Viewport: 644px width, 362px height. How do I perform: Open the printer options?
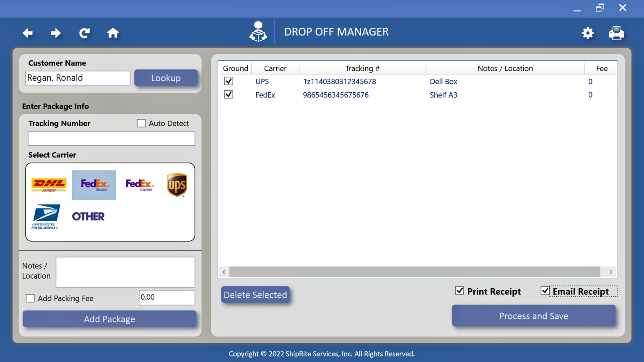tap(616, 33)
